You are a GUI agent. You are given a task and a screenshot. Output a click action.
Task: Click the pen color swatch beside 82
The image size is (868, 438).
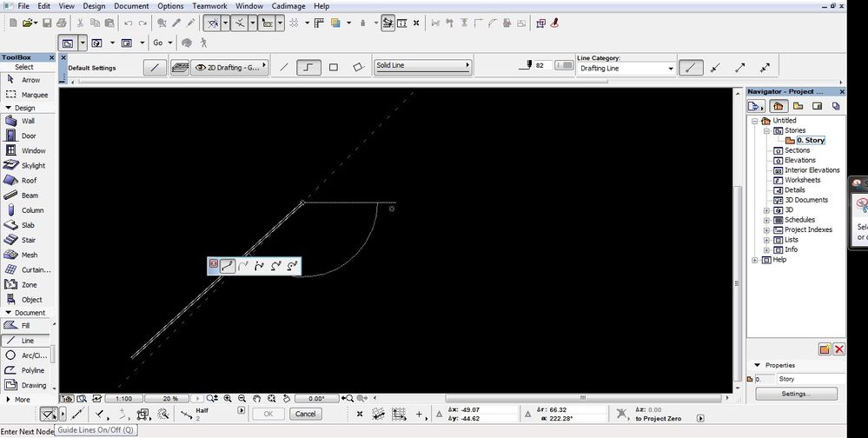tap(564, 65)
